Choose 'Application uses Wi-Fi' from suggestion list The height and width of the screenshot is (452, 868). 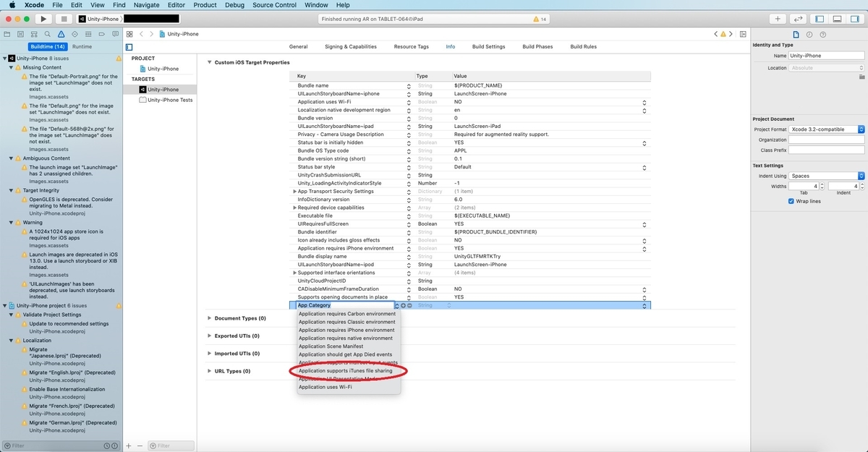pyautogui.click(x=325, y=387)
